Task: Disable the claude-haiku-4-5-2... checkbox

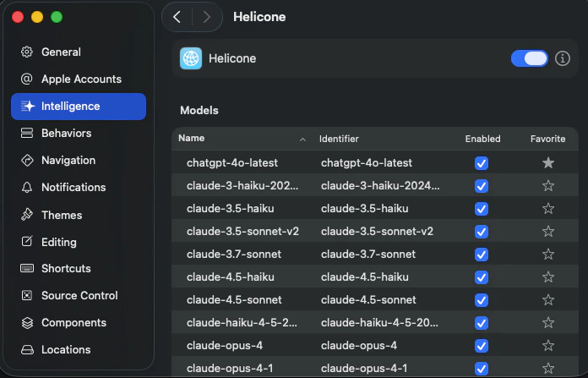Action: pyautogui.click(x=481, y=323)
